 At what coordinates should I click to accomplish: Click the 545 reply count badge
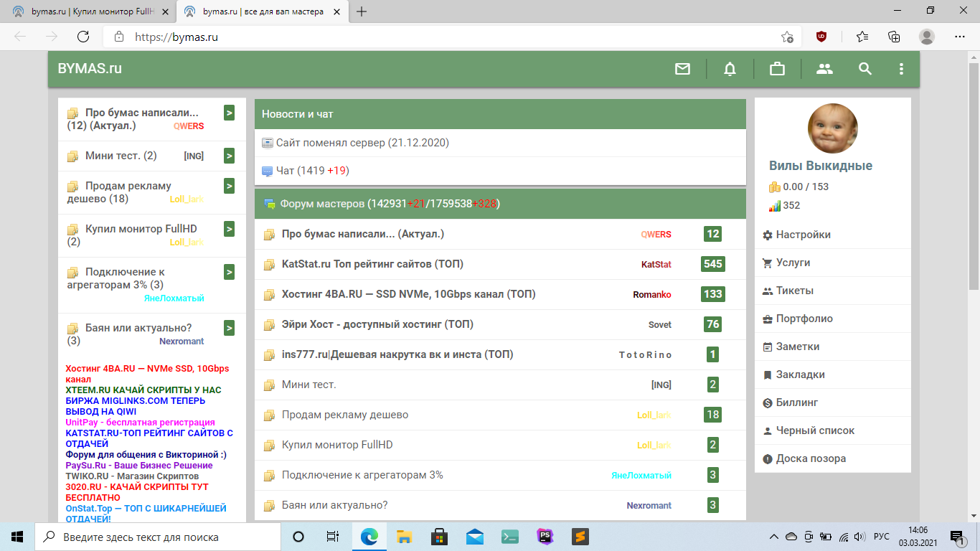[x=713, y=264]
